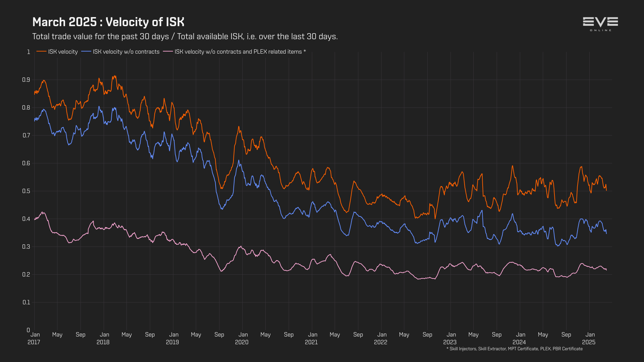Click the Sep 2024 x-axis label
The width and height of the screenshot is (644, 362).
point(566,335)
